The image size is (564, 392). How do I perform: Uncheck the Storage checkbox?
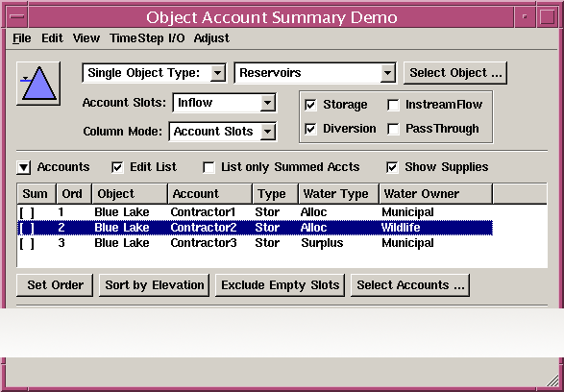310,105
